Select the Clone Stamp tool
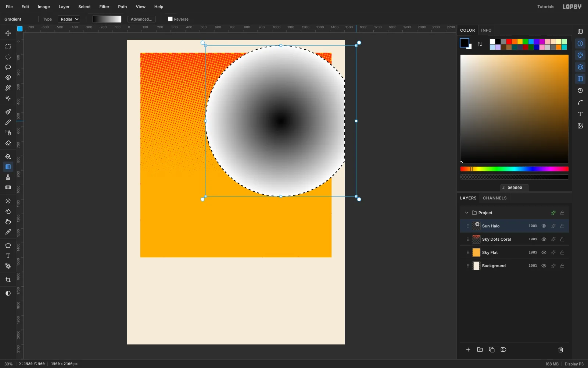Viewport: 588px width, 368px height. tap(8, 177)
